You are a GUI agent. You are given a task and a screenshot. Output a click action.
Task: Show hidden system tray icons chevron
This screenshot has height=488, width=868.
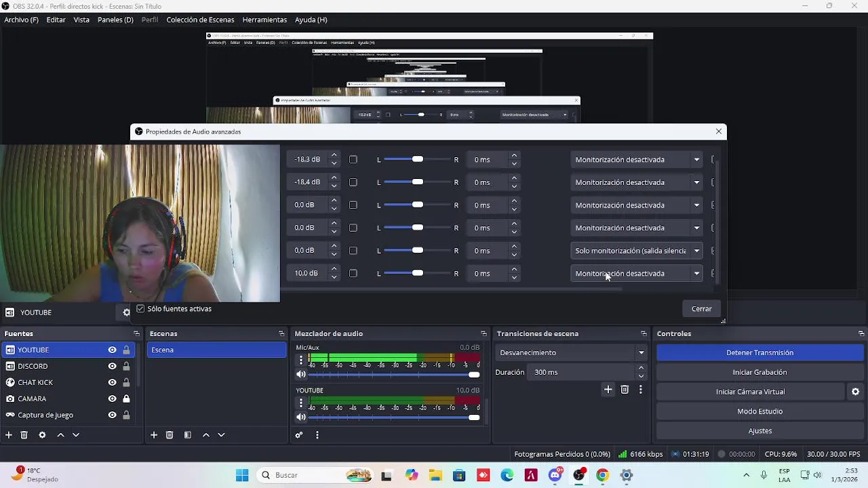pyautogui.click(x=746, y=475)
